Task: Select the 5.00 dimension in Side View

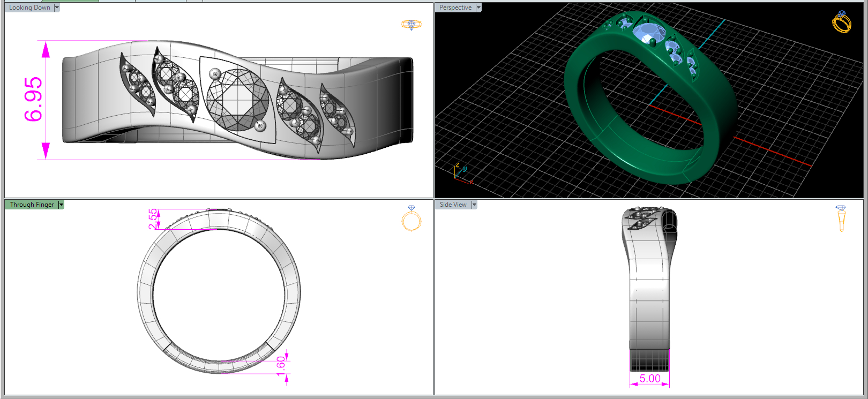Action: (x=650, y=379)
